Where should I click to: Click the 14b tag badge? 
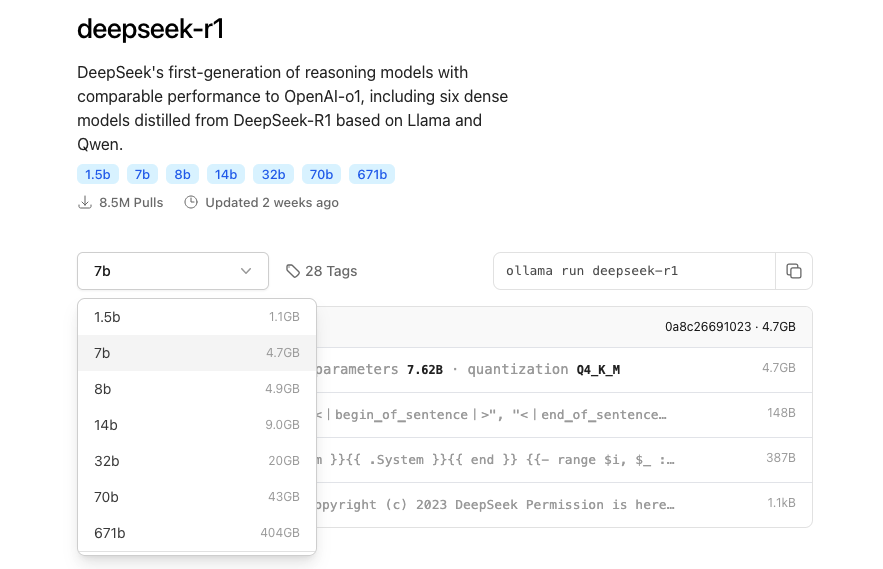coord(226,175)
